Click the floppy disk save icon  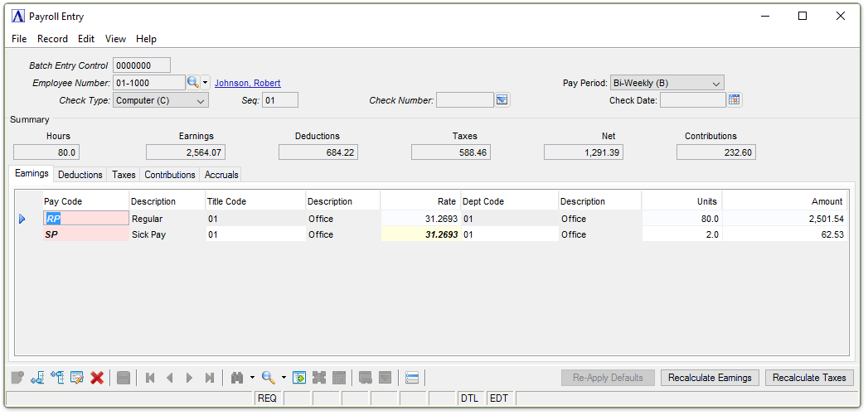(x=124, y=378)
